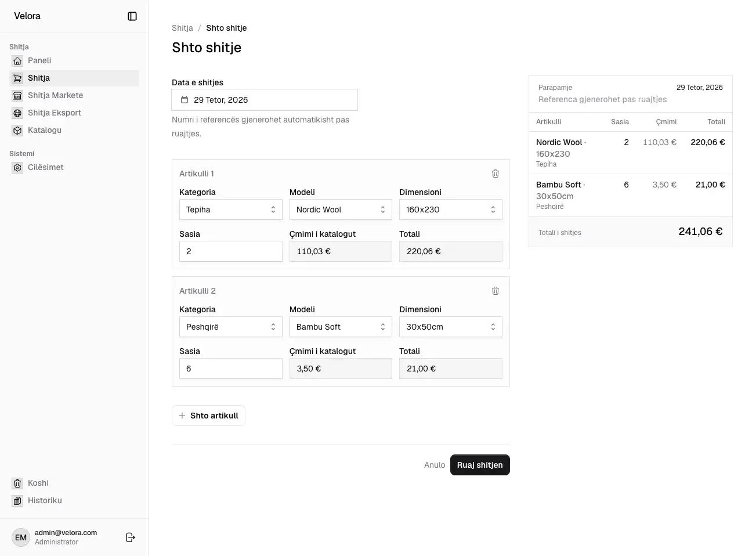Delete Artikulli 1 with trash icon

(495, 174)
